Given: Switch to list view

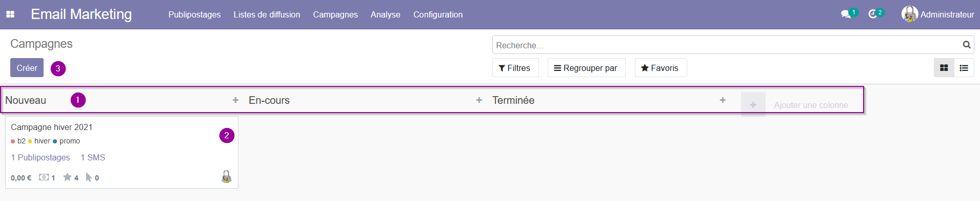Looking at the screenshot, I should click(964, 68).
